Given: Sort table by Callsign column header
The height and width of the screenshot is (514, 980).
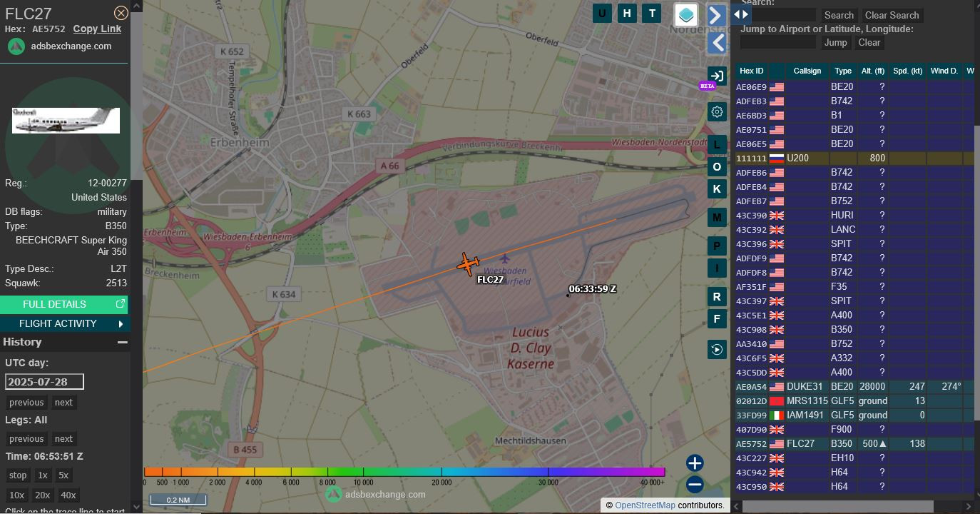Looking at the screenshot, I should click(x=807, y=71).
